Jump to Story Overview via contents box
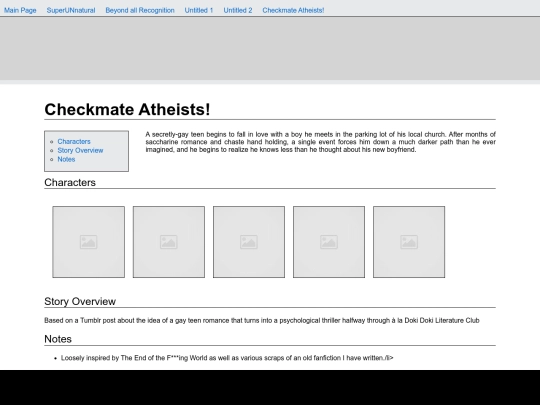Viewport: 540px width, 405px height. click(80, 150)
